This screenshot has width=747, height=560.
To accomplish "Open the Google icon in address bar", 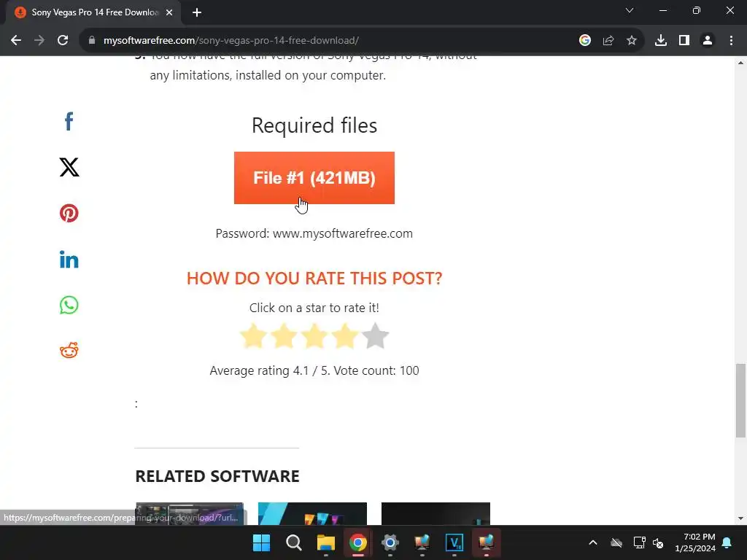I will tap(585, 41).
